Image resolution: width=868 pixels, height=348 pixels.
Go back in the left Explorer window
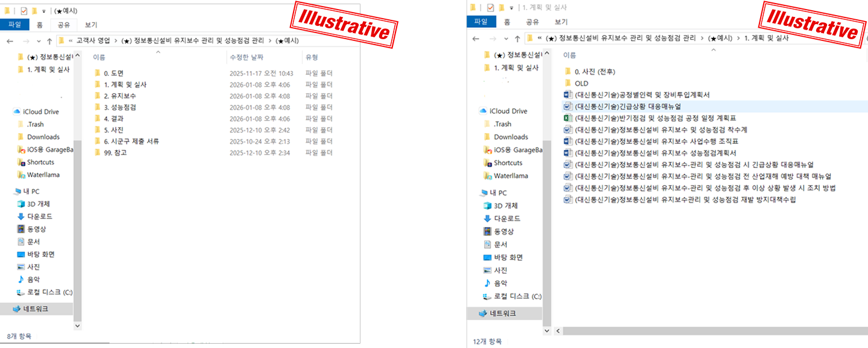(10, 41)
